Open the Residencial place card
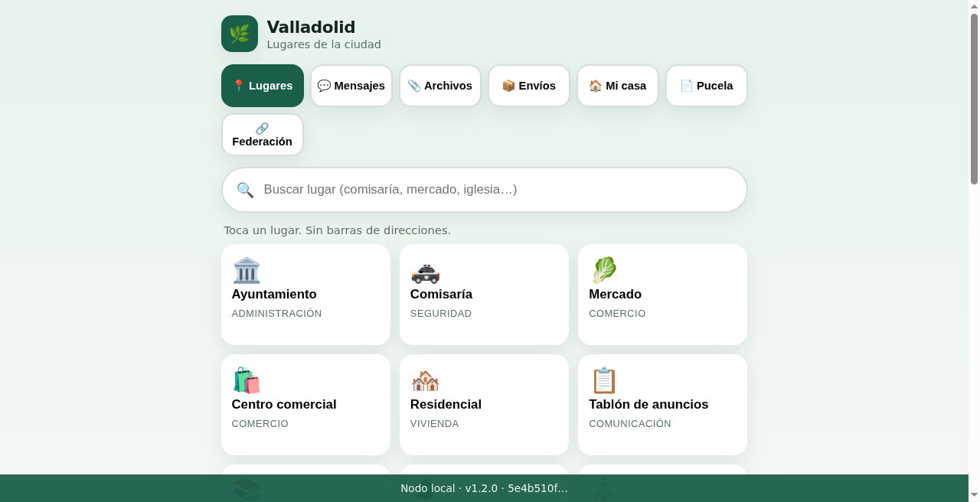 point(484,405)
